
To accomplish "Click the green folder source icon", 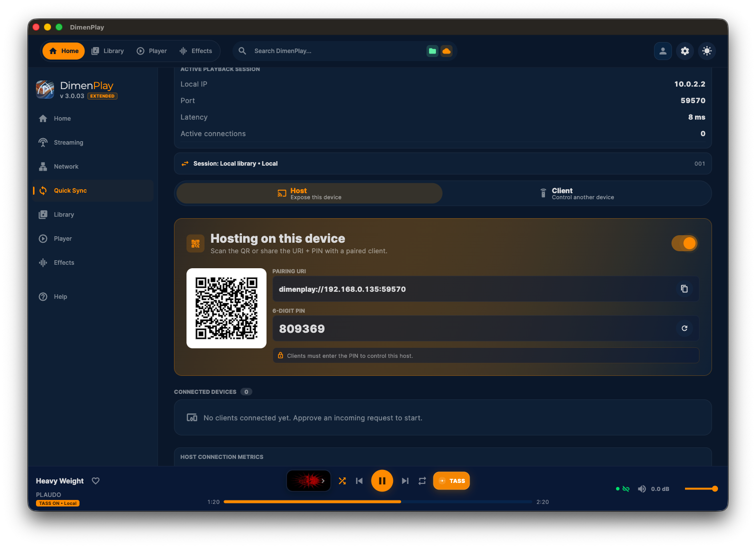I will (432, 51).
